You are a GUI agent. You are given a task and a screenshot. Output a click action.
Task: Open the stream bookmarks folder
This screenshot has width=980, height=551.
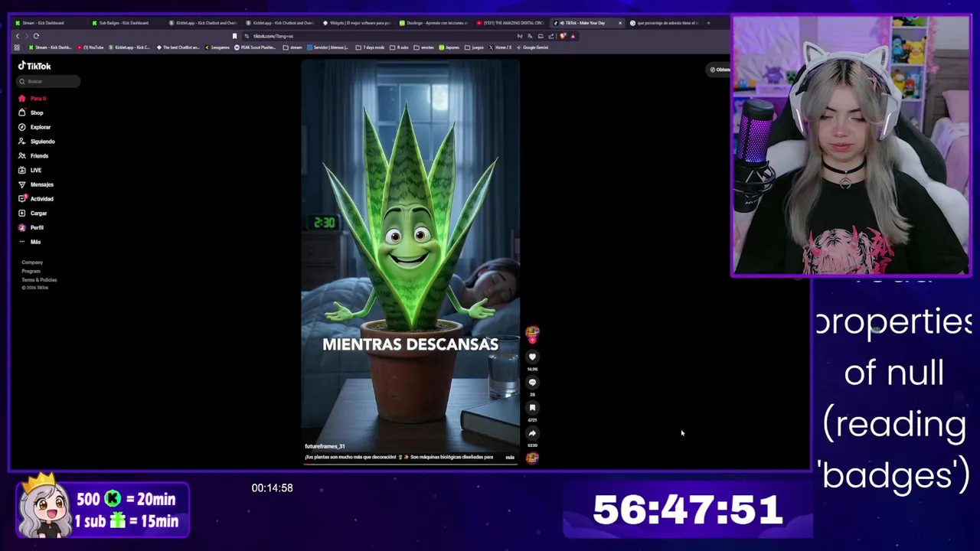[292, 47]
